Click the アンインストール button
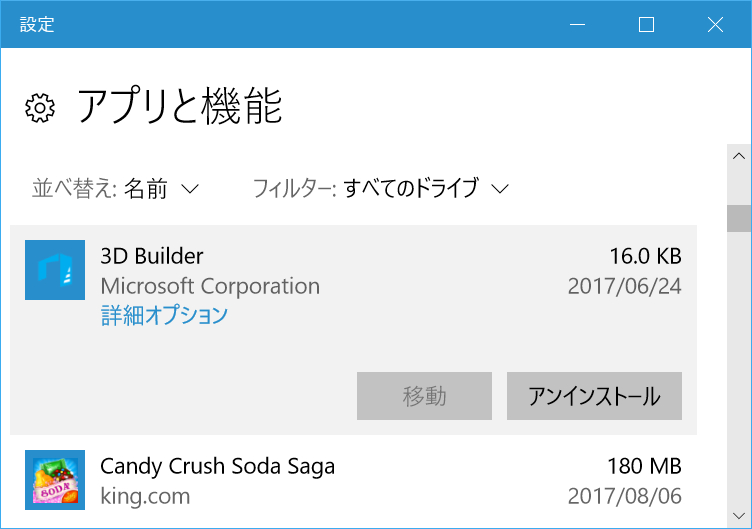Viewport: 752px width, 529px height. (594, 396)
